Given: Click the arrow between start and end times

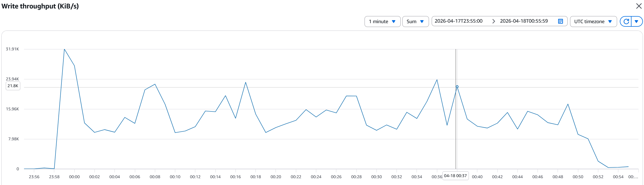Looking at the screenshot, I should tap(493, 21).
